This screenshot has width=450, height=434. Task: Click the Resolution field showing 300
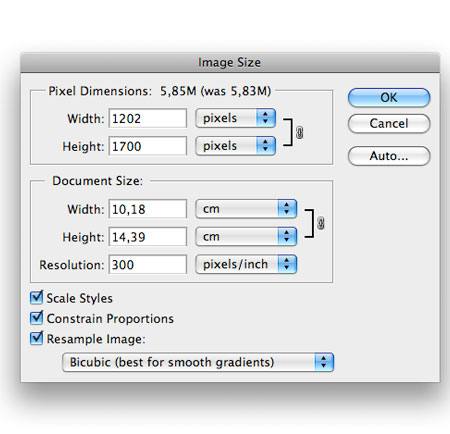(148, 264)
